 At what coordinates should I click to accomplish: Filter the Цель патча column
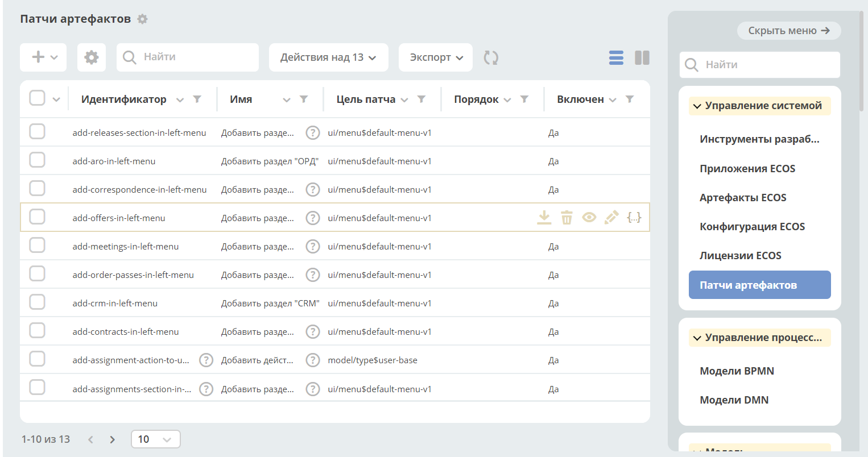click(x=421, y=99)
